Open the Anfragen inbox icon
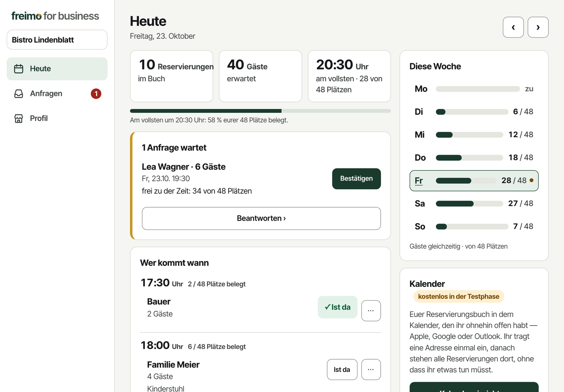Screen dimensions: 564x392 pos(19,93)
